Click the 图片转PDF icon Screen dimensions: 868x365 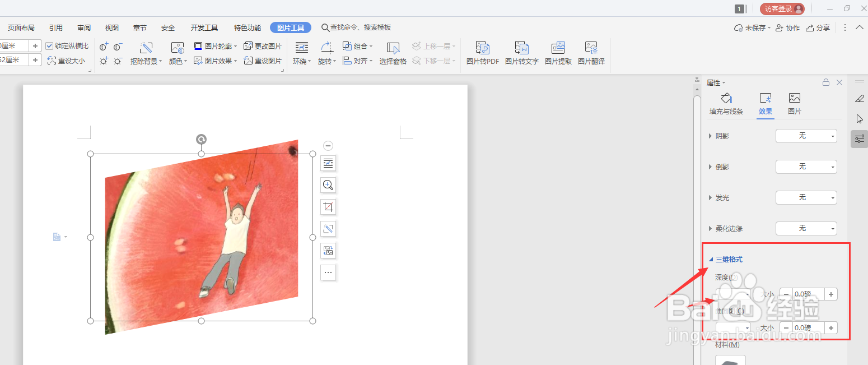pos(482,53)
